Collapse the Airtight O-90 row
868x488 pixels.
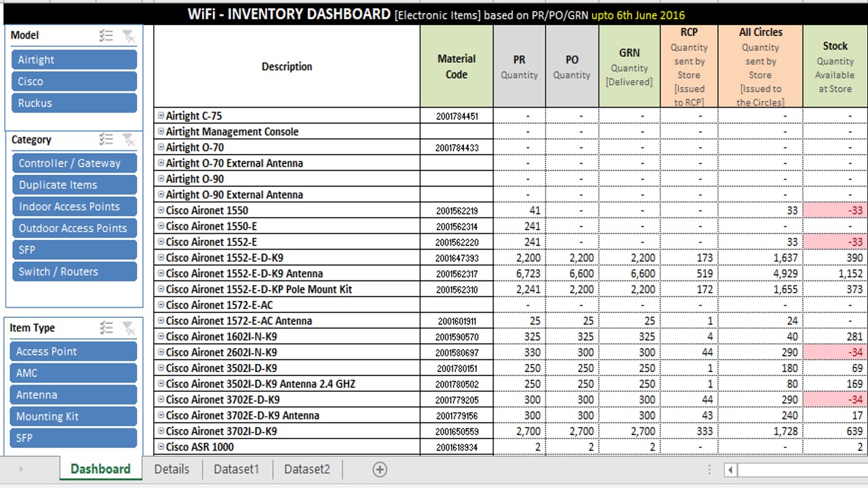[161, 179]
